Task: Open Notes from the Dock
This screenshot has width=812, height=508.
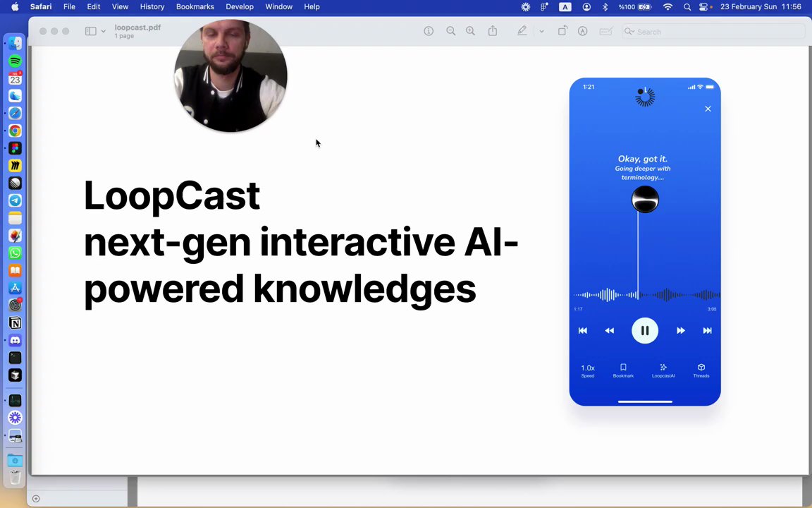Action: [15, 218]
